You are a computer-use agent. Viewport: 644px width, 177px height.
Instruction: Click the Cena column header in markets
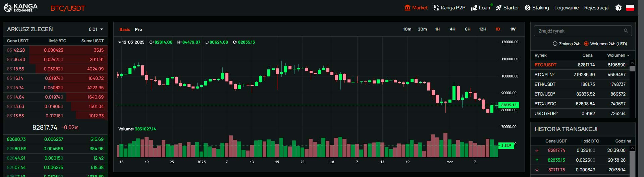[x=587, y=55]
